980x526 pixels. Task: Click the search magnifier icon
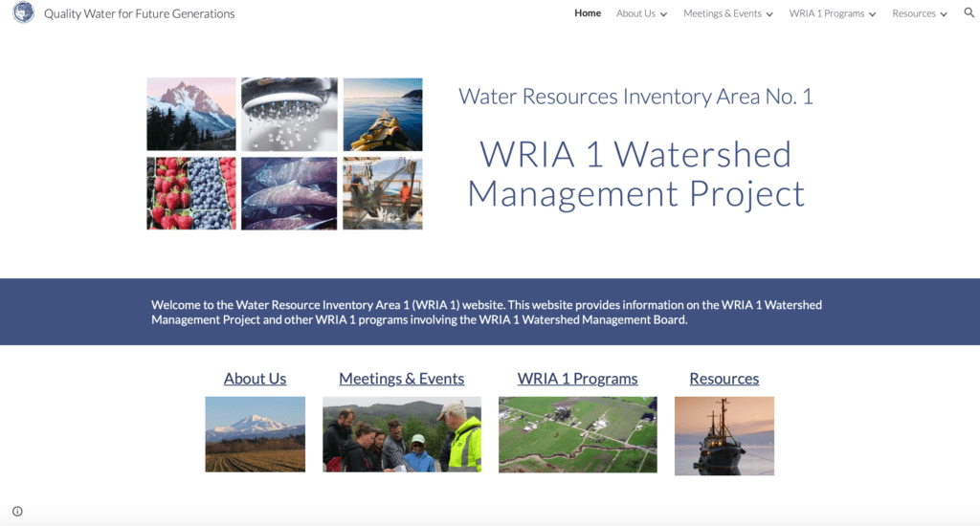click(x=969, y=13)
